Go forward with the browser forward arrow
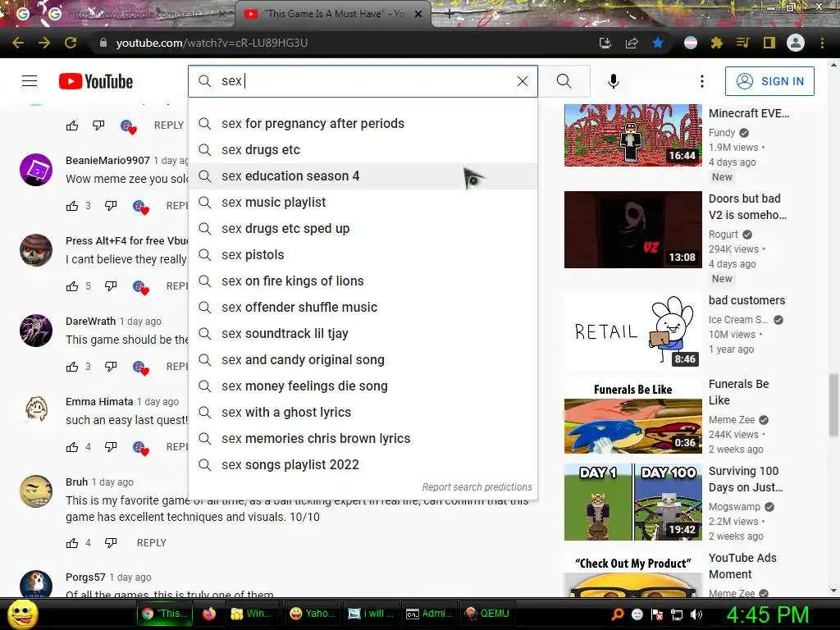Screen dimensions: 840x630 point(44,43)
